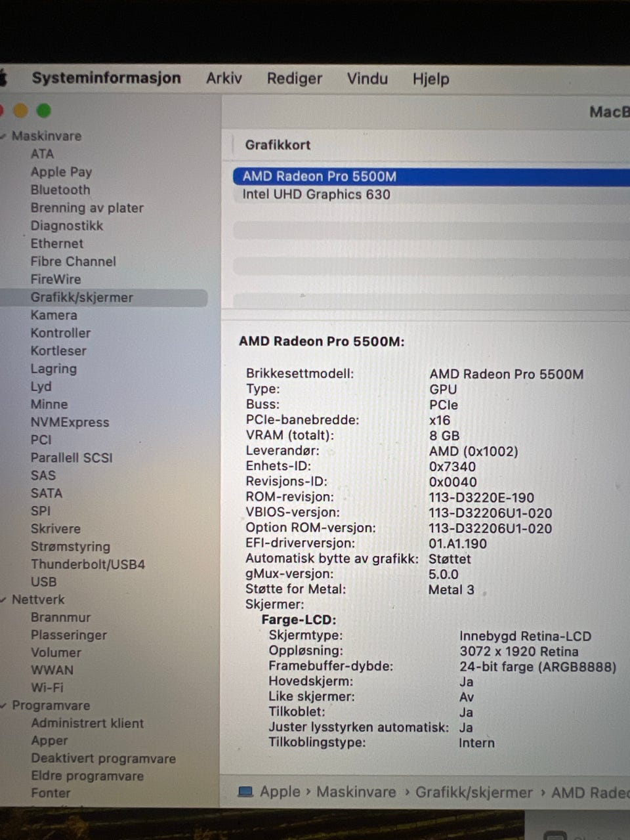The width and height of the screenshot is (630, 840).
Task: Select Volumer under Nettverk
Action: point(56,652)
